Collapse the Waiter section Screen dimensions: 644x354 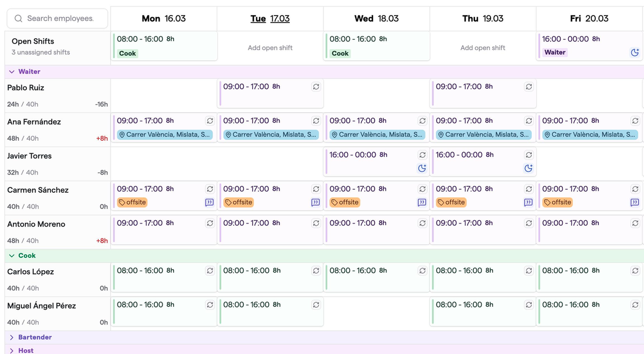click(x=12, y=71)
